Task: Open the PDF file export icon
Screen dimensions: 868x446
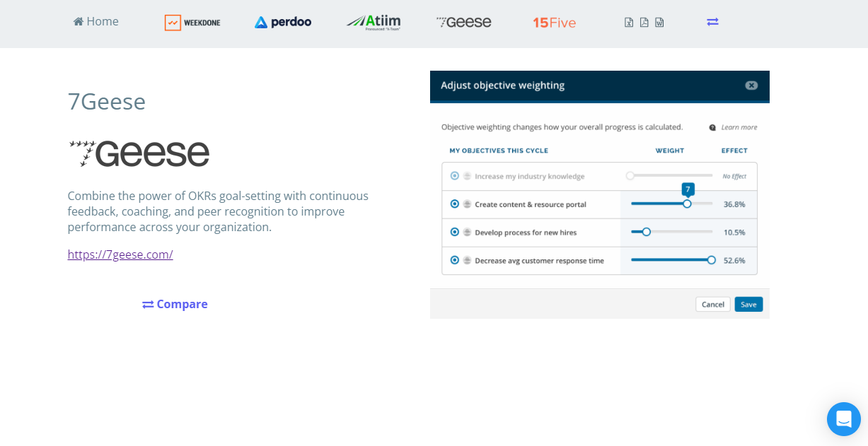Action: (x=644, y=22)
